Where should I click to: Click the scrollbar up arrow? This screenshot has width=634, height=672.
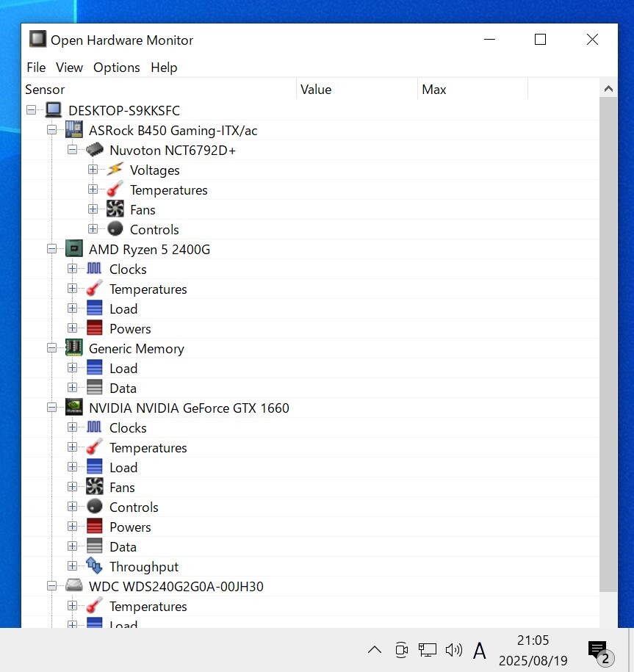608,89
